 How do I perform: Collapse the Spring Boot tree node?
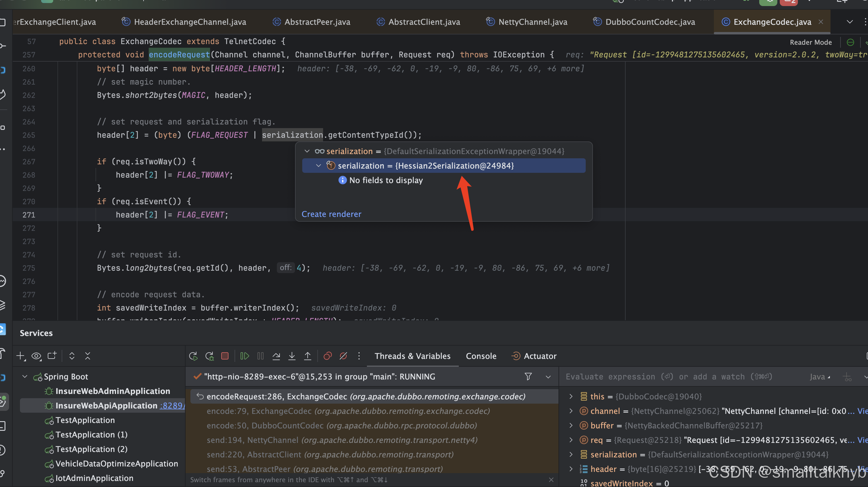pos(24,376)
